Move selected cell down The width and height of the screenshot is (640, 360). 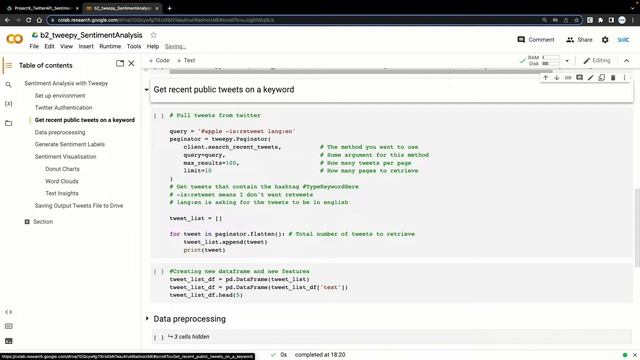click(x=557, y=78)
